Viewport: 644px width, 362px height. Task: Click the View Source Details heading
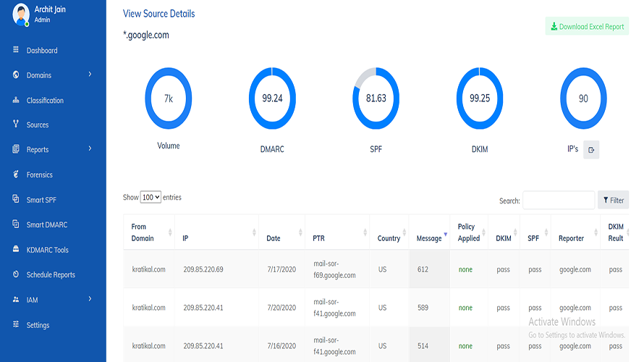pos(159,14)
